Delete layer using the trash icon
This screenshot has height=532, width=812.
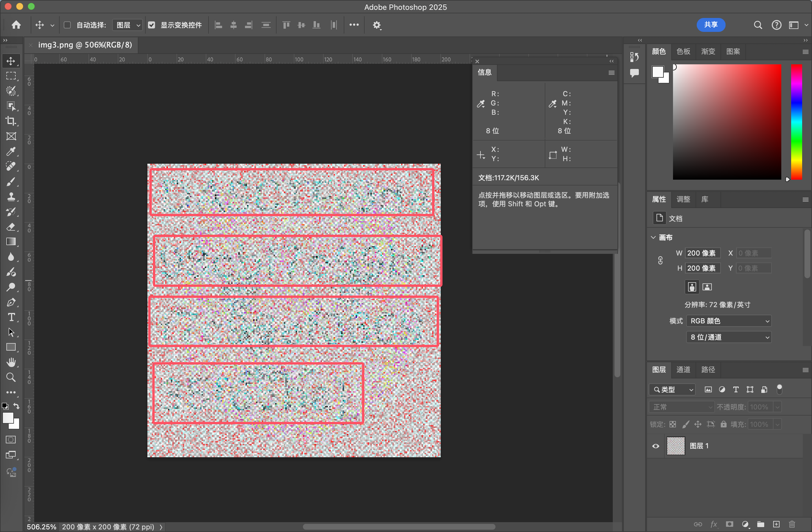(792, 524)
